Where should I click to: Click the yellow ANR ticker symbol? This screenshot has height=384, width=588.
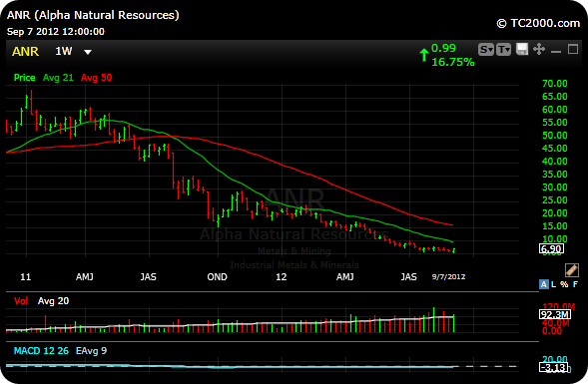(x=25, y=51)
